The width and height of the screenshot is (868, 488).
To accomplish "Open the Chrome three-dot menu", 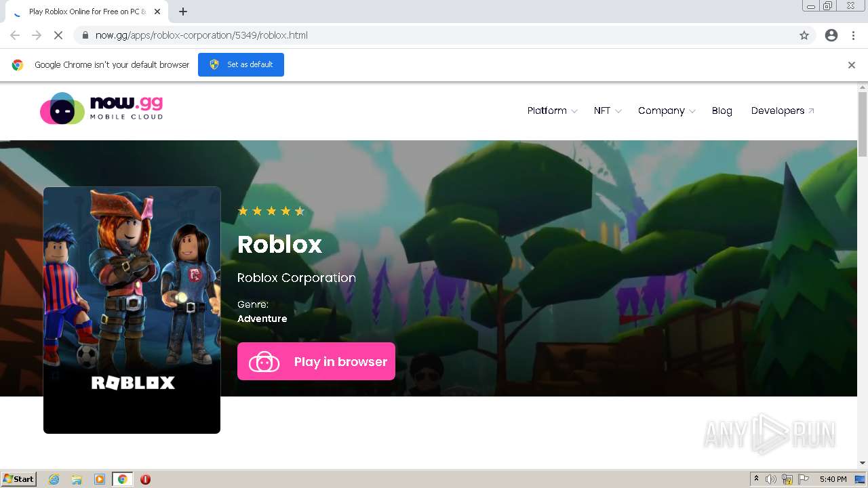I will (853, 35).
